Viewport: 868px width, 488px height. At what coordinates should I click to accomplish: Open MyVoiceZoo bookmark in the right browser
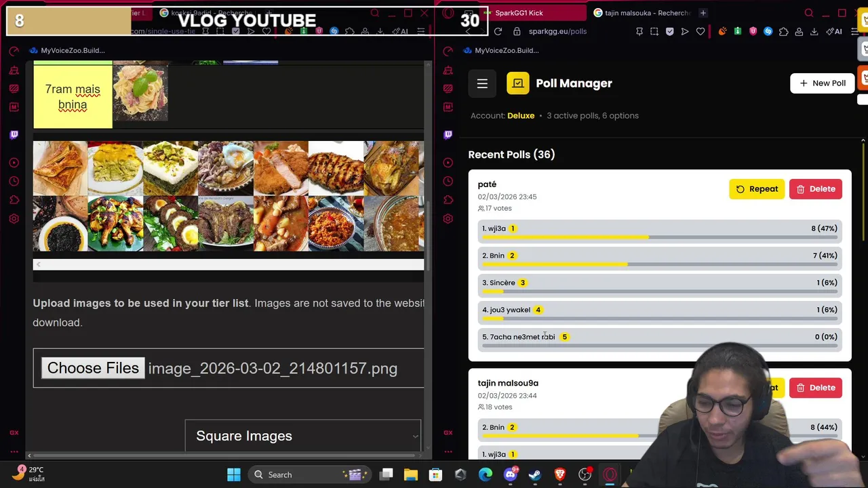click(x=500, y=50)
